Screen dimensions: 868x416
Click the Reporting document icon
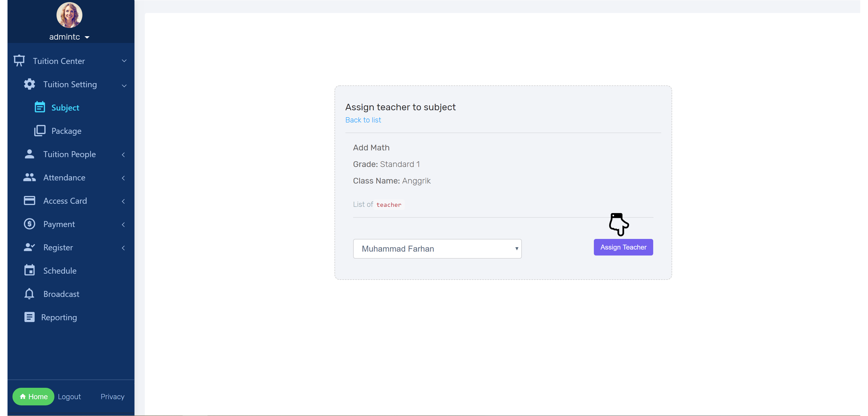[x=29, y=317]
